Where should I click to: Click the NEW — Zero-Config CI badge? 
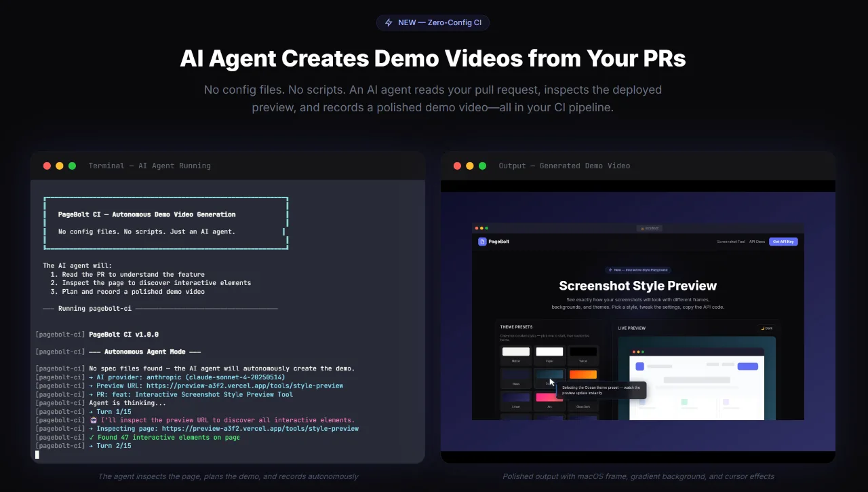click(x=433, y=22)
